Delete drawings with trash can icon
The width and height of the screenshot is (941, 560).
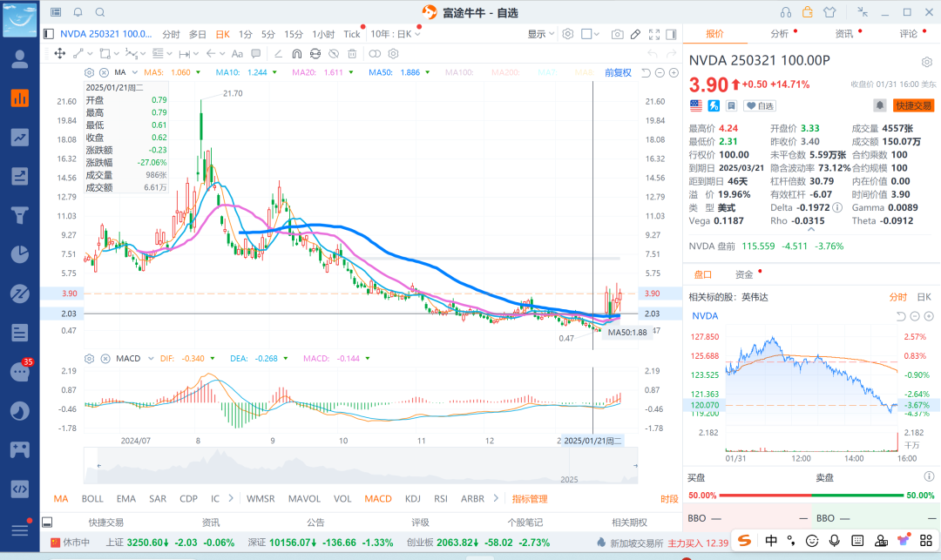click(x=352, y=53)
